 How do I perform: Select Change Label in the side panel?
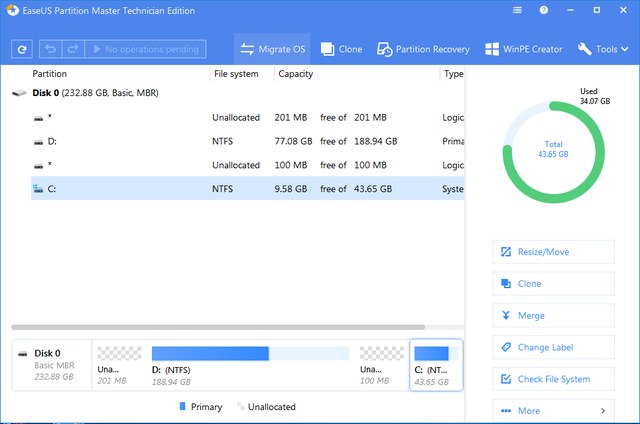tap(553, 348)
